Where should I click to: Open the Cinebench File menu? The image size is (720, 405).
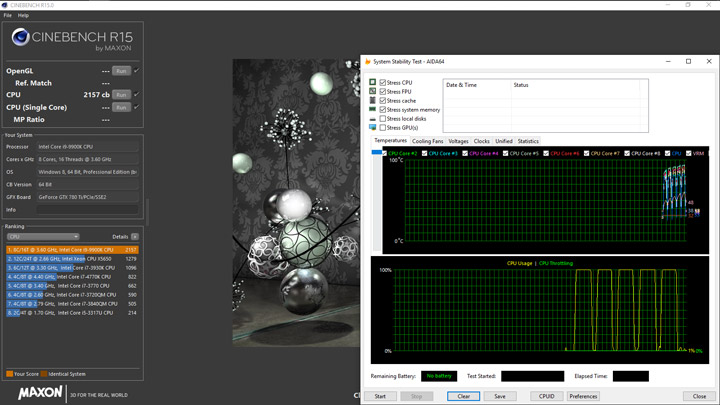(8, 15)
